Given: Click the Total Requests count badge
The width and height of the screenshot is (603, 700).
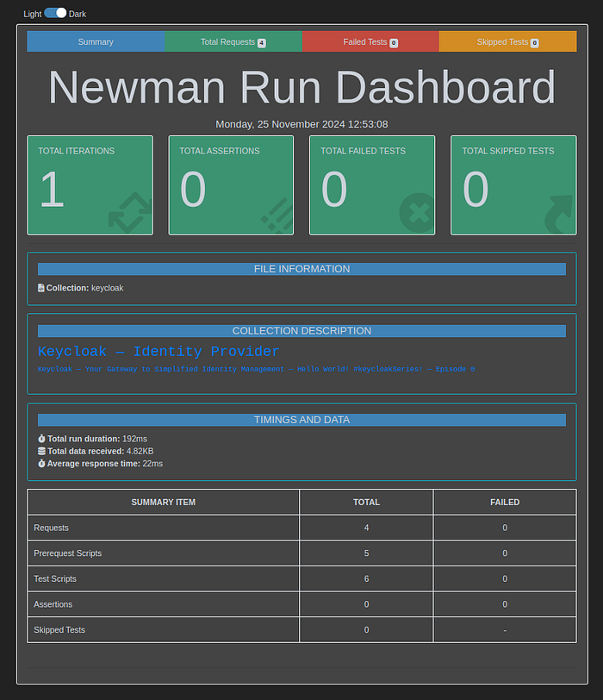Looking at the screenshot, I should 262,43.
